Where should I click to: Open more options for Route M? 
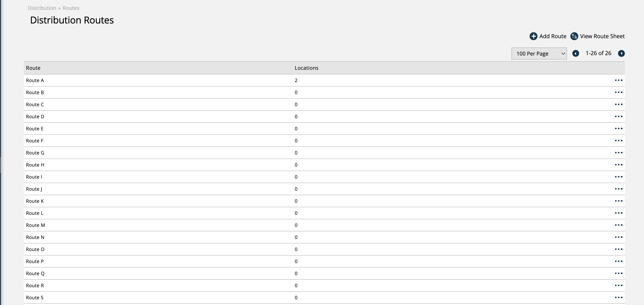tap(619, 225)
